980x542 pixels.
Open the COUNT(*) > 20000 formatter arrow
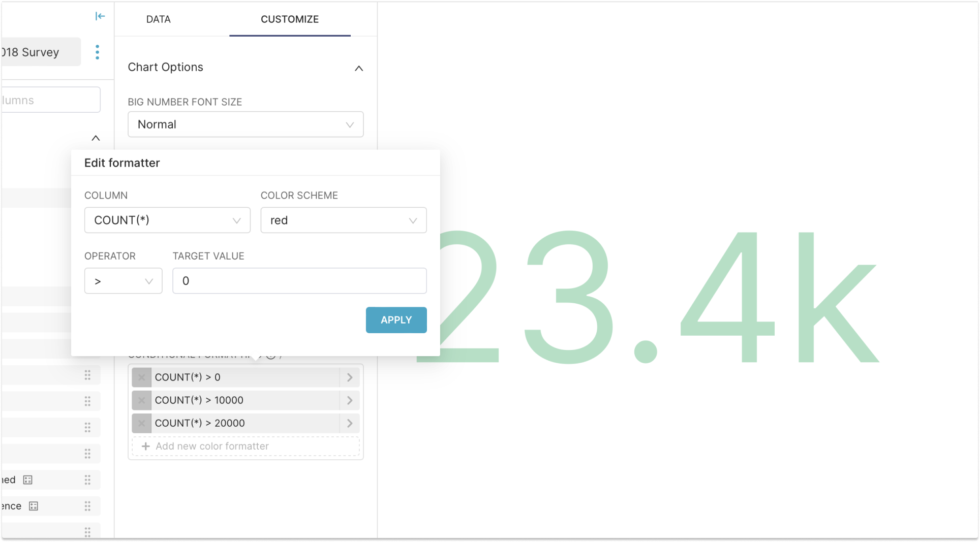350,423
